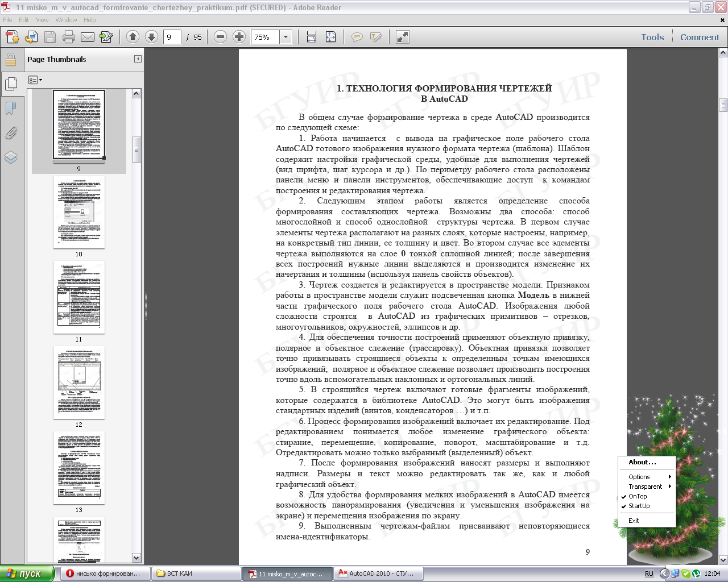Open the Comment pane

pos(700,38)
